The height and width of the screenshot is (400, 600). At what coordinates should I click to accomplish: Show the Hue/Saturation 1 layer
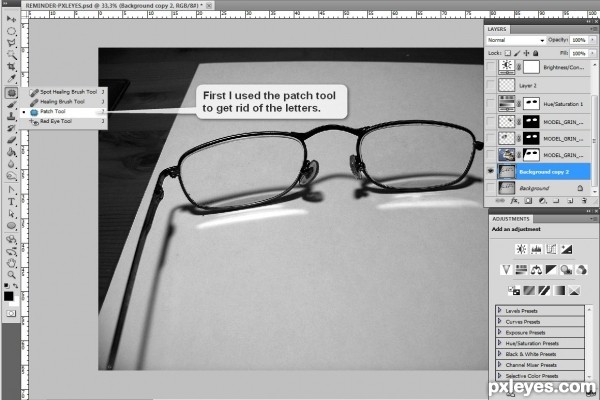click(491, 103)
